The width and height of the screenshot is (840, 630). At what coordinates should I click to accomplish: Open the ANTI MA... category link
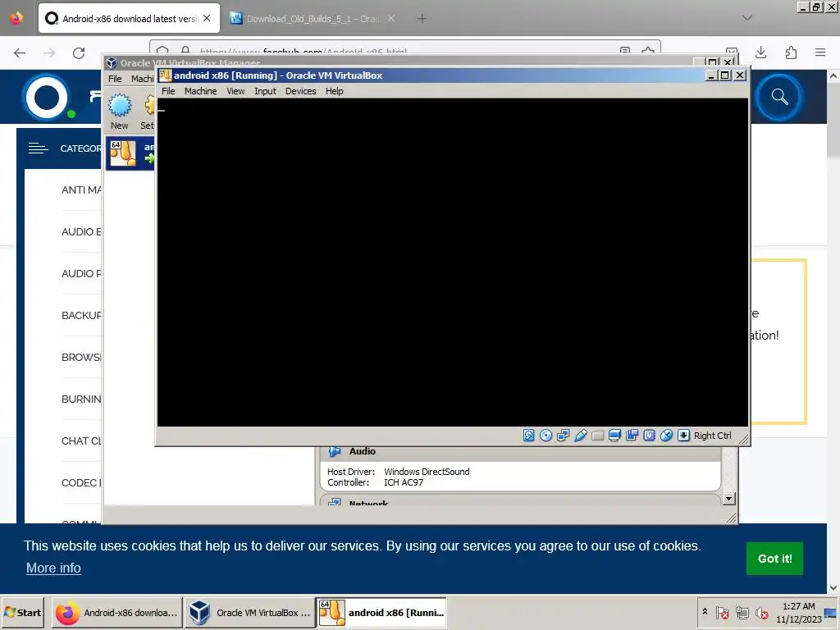tap(81, 189)
